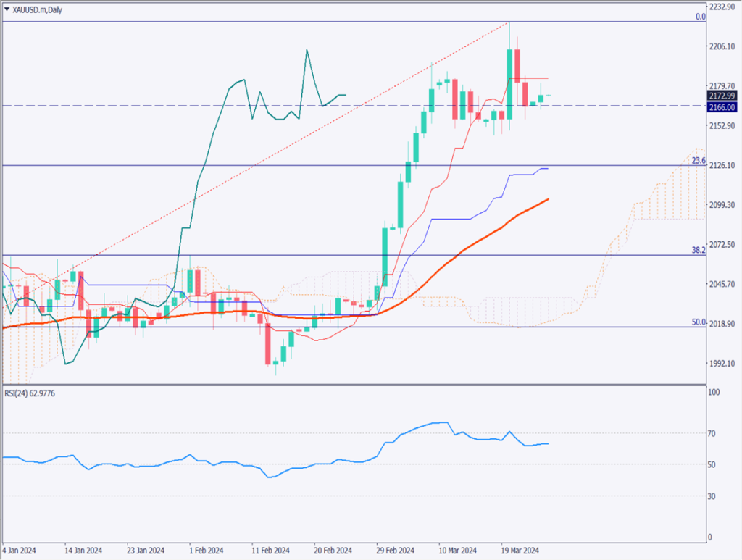Screen dimensions: 742x560
Task: Select the teal lagging span line
Action: [203, 159]
